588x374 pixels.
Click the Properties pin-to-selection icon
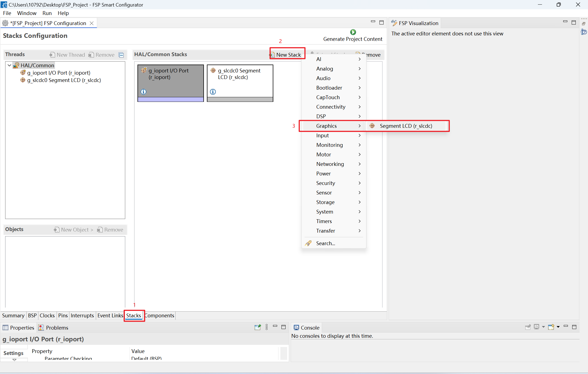[258, 327]
